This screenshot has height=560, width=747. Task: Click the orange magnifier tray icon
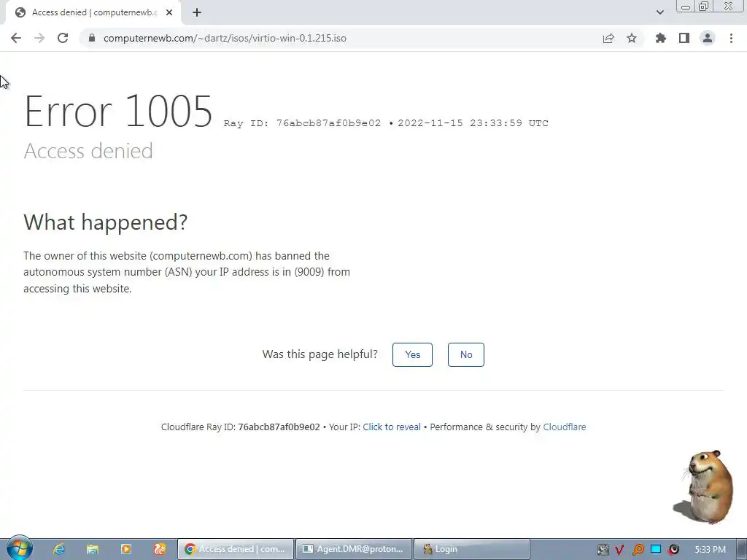point(638,550)
